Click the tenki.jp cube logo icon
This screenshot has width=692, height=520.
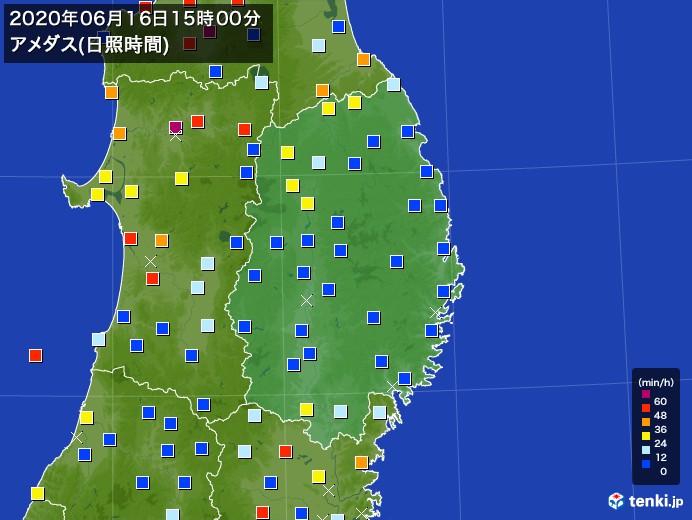(616, 501)
